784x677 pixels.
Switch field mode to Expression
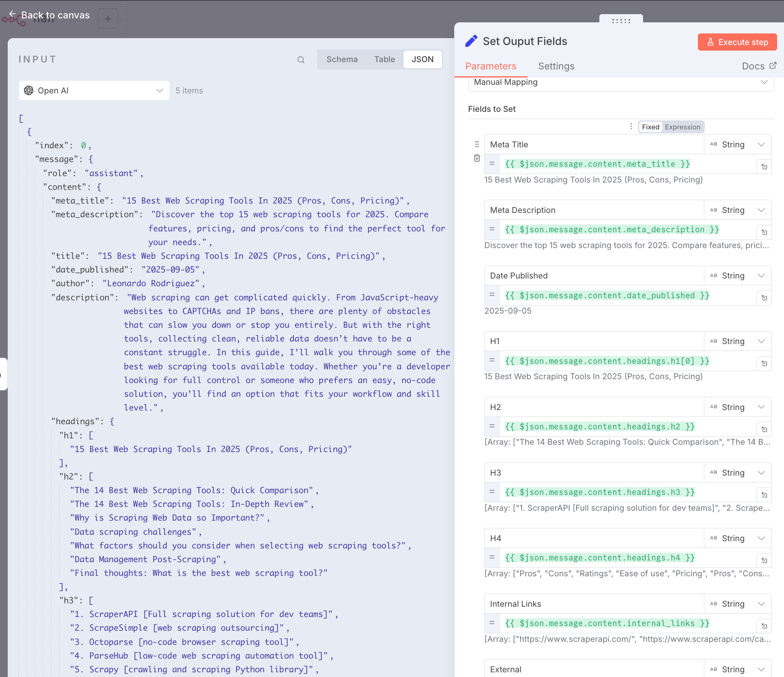(682, 127)
